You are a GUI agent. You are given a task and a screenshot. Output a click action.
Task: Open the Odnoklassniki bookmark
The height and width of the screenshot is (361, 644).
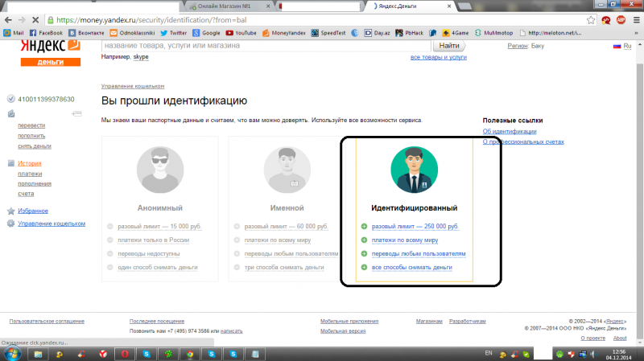[132, 33]
